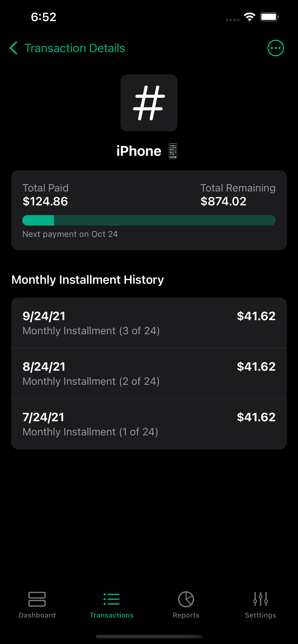The width and height of the screenshot is (298, 644).
Task: Open the Reports pie chart icon
Action: pos(186,599)
